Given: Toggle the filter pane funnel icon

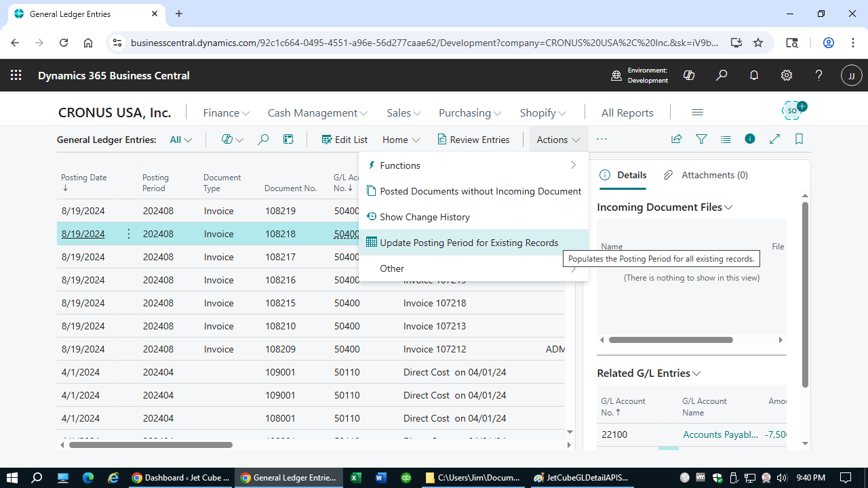Looking at the screenshot, I should pyautogui.click(x=701, y=140).
